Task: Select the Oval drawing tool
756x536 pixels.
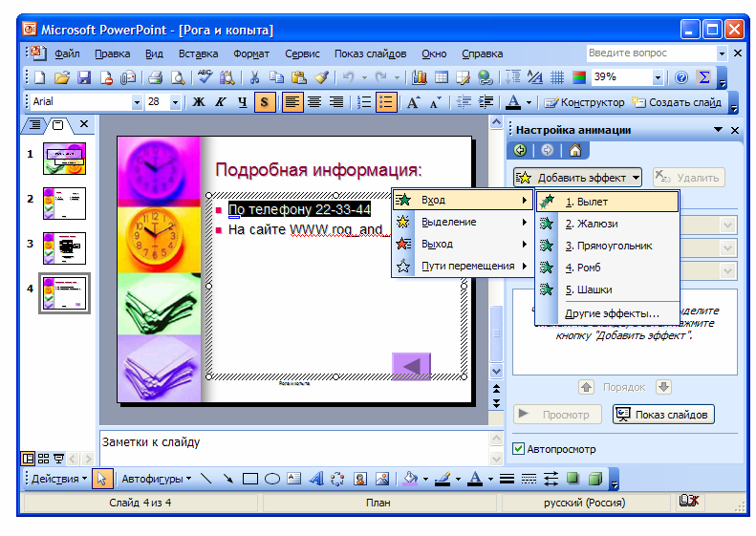Action: pyautogui.click(x=272, y=479)
